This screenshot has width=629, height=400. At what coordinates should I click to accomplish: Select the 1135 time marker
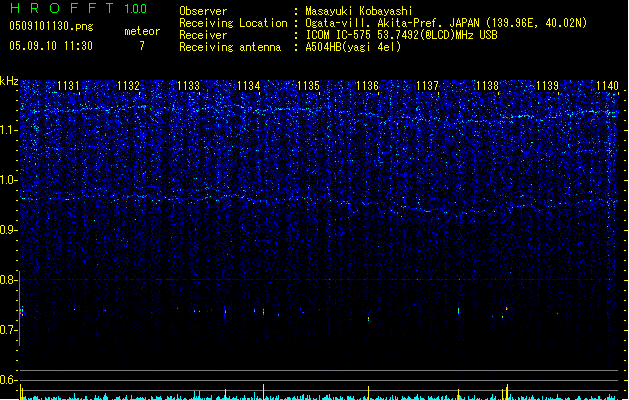pyautogui.click(x=308, y=87)
